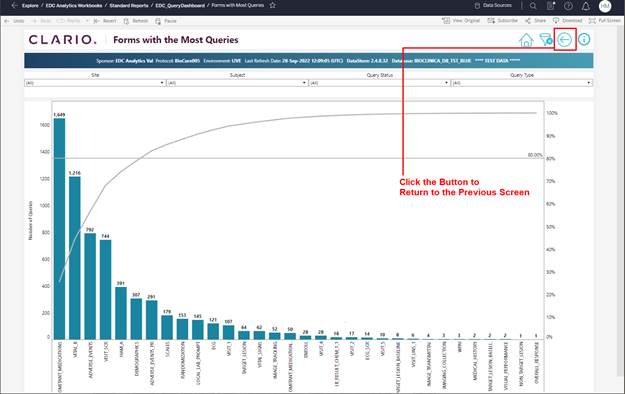Click the filter funnel icon
625x394 pixels.
tap(545, 39)
